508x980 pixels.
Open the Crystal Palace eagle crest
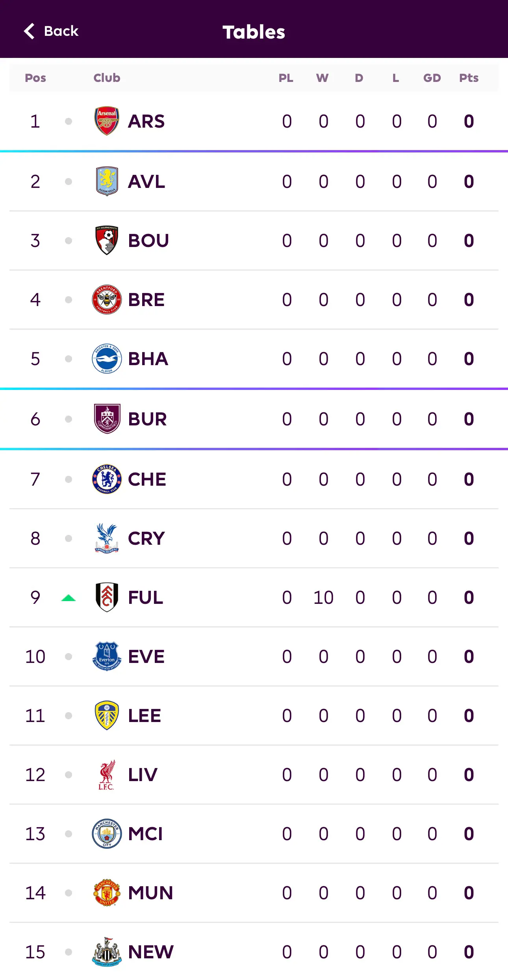107,538
